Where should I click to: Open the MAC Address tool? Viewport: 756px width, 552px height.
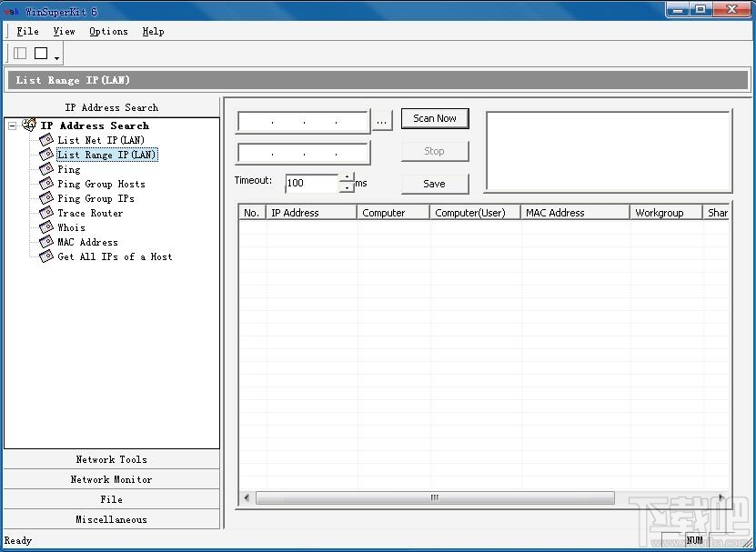pyautogui.click(x=86, y=242)
